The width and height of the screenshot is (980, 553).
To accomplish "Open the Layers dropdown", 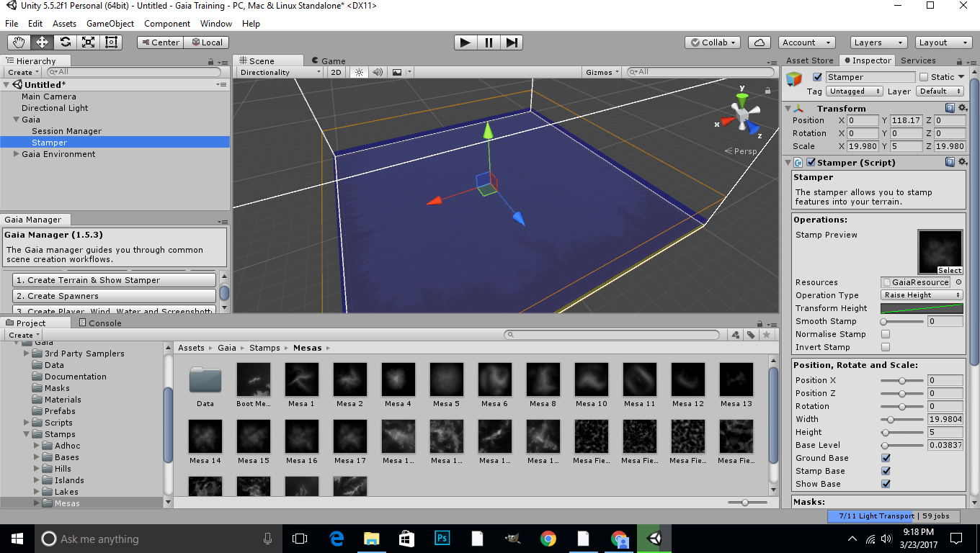I will coord(878,42).
